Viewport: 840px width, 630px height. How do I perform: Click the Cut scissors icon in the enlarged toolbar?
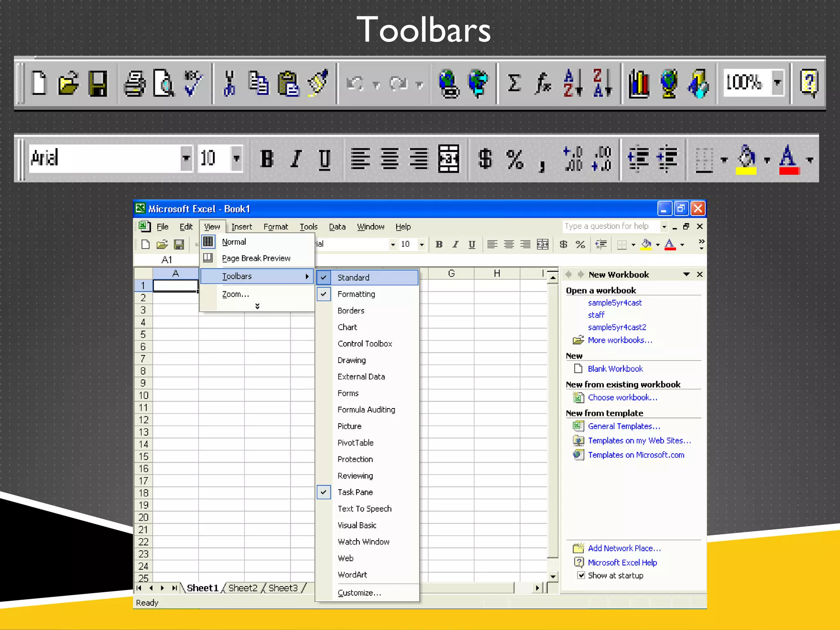[x=229, y=83]
